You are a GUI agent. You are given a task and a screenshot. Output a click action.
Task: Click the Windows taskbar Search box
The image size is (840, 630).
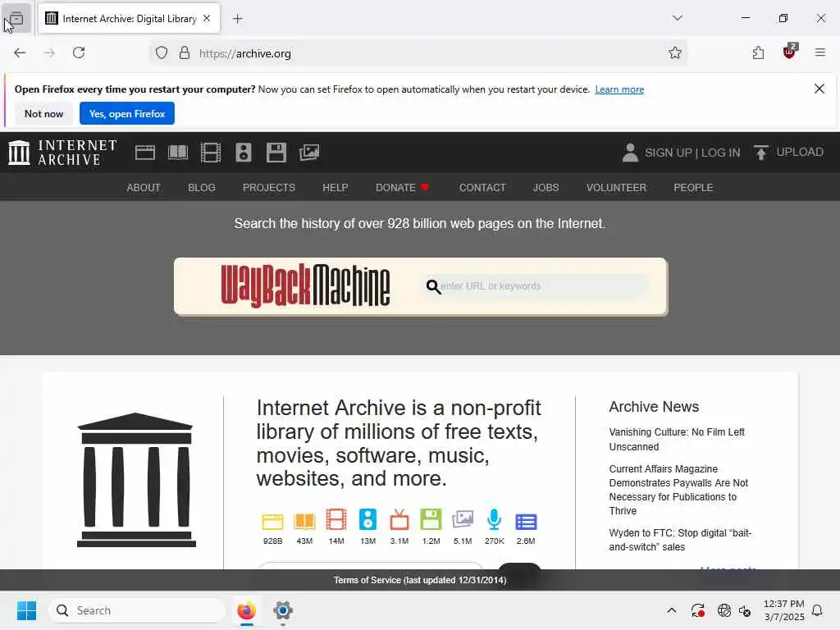(x=137, y=610)
